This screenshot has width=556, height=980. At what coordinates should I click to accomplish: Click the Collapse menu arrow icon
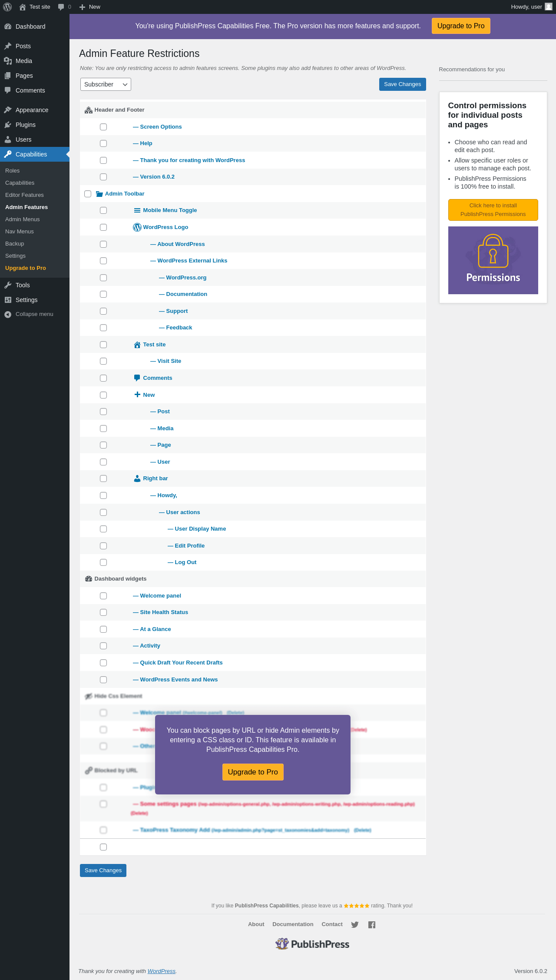click(x=8, y=314)
